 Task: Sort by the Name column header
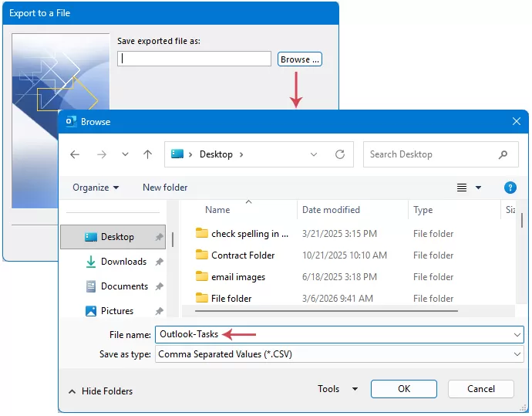coord(217,210)
